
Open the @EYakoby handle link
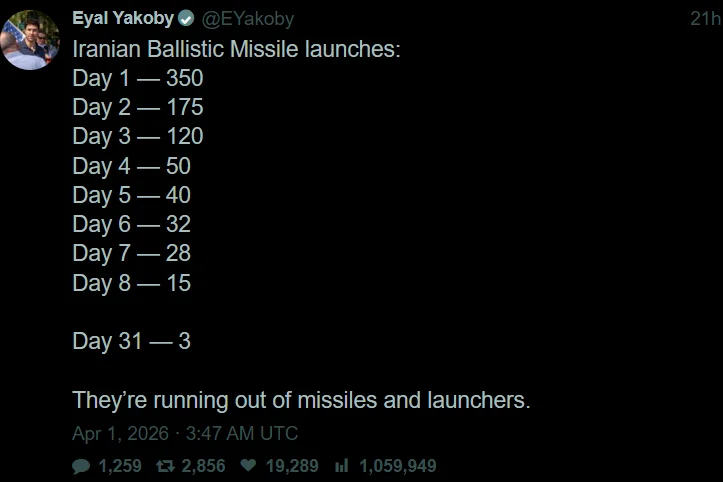point(248,19)
